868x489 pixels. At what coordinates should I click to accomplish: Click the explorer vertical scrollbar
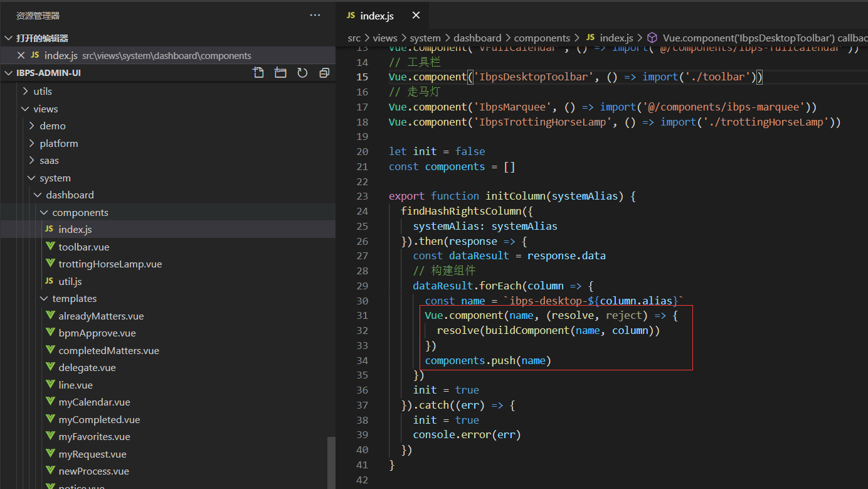coord(331,461)
